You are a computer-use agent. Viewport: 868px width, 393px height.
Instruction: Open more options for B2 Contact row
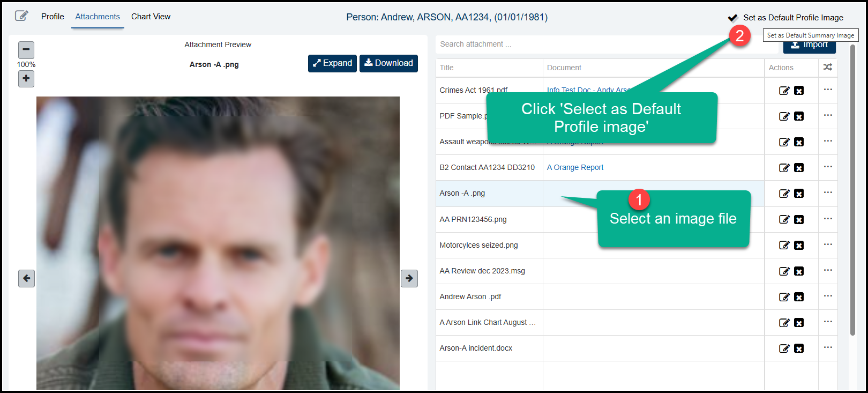tap(828, 167)
